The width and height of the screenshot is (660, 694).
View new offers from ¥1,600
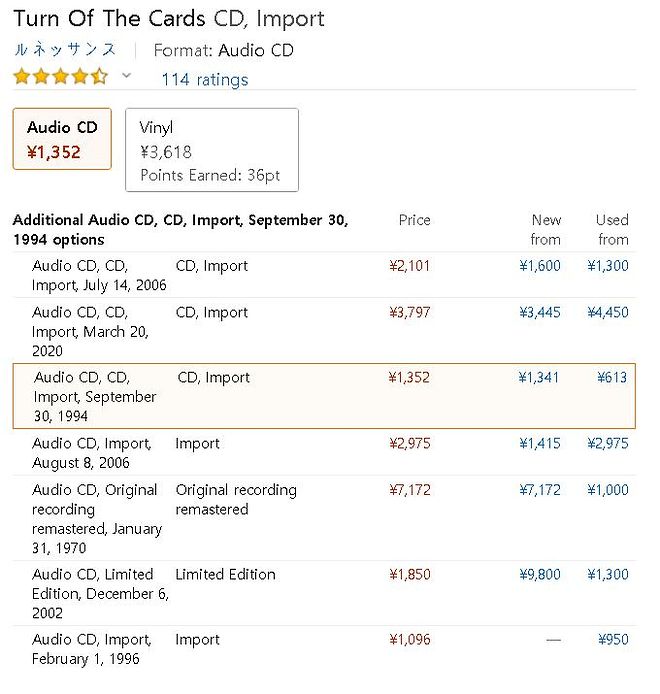pyautogui.click(x=540, y=266)
